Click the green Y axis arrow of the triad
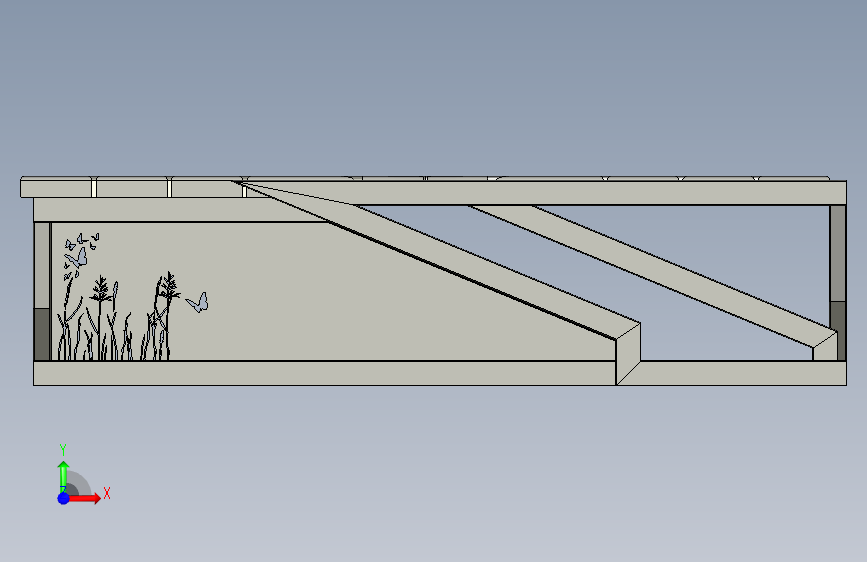Image resolution: width=867 pixels, height=562 pixels. tap(64, 476)
